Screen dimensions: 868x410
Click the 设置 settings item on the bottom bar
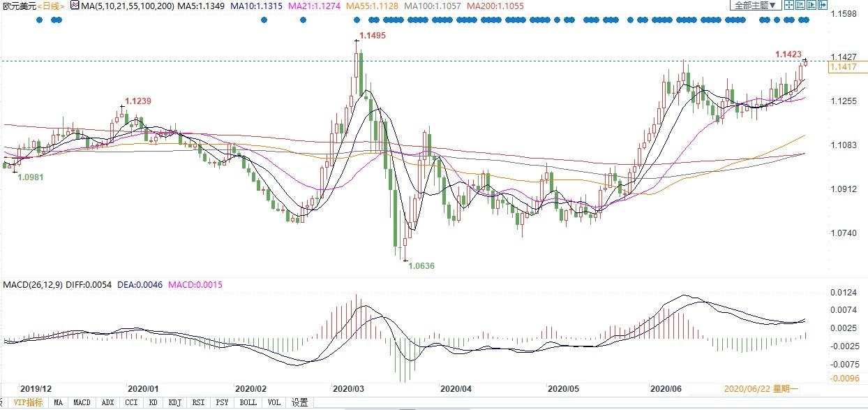[x=300, y=402]
